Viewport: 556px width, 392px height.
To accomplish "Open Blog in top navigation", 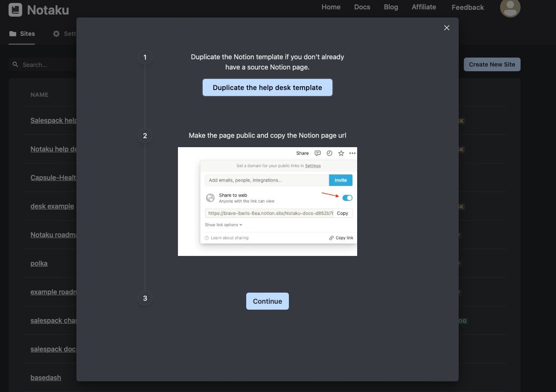I will point(391,7).
